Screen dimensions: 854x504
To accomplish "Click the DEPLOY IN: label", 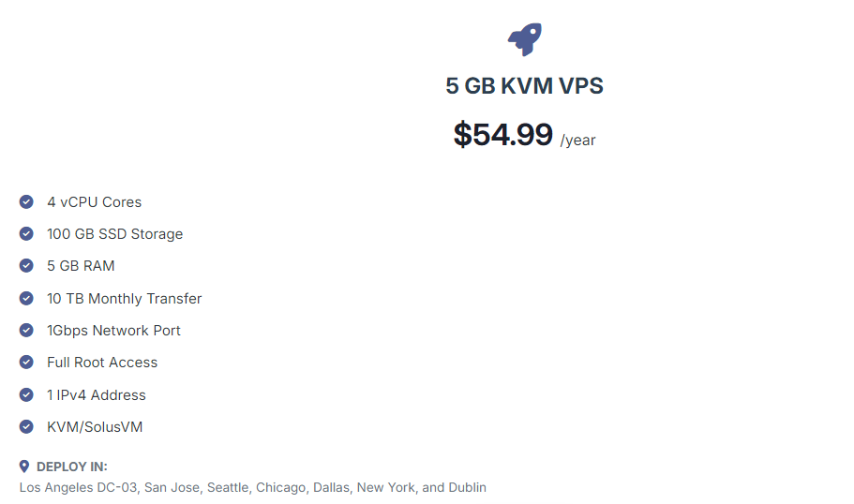I will (x=72, y=467).
